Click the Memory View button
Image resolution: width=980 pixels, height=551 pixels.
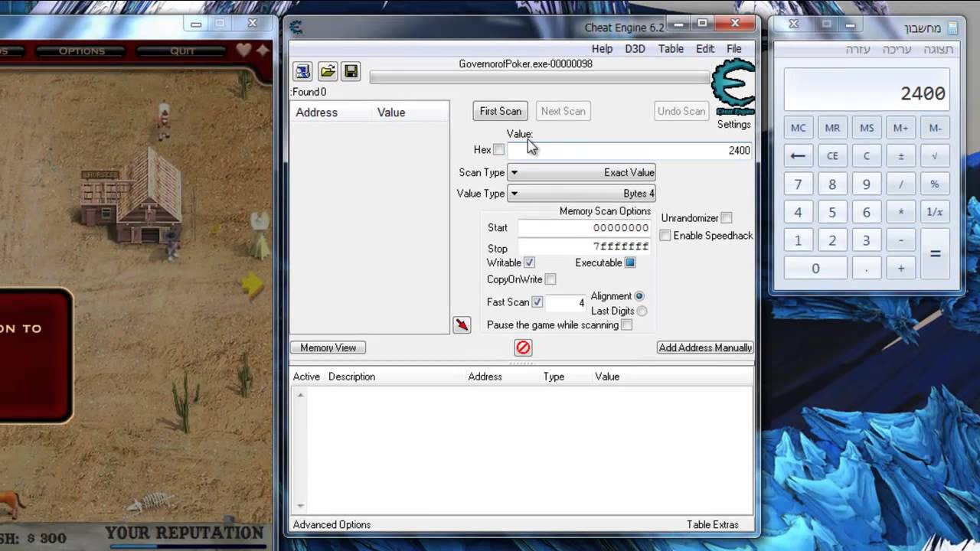pyautogui.click(x=328, y=347)
